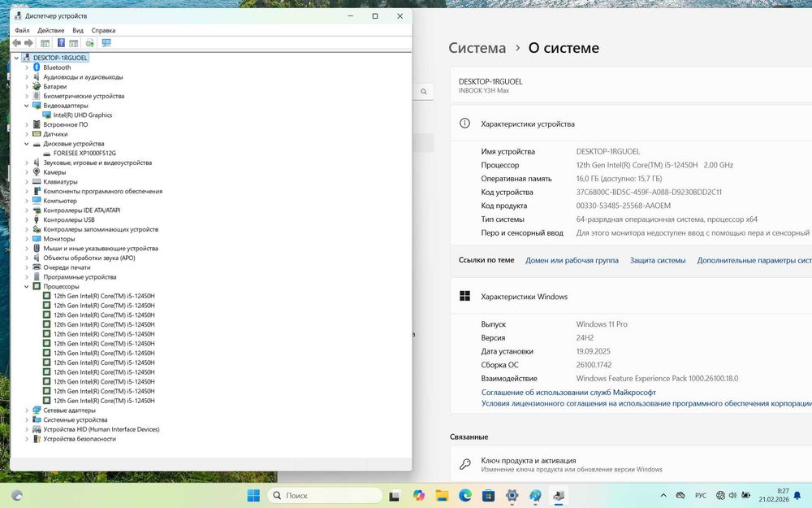812x508 pixels.
Task: Click the Back arrow in Device Manager toolbar
Action: [16, 43]
